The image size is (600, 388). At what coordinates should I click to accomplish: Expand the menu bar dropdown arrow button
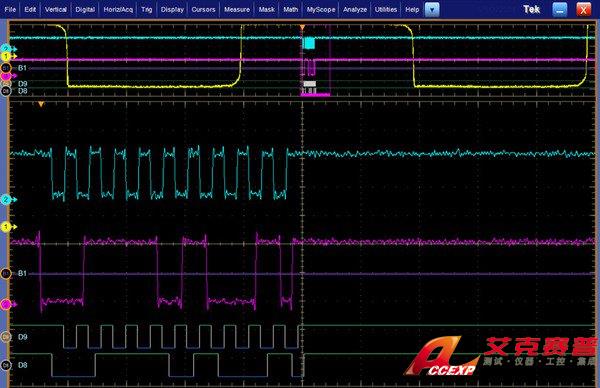click(432, 10)
